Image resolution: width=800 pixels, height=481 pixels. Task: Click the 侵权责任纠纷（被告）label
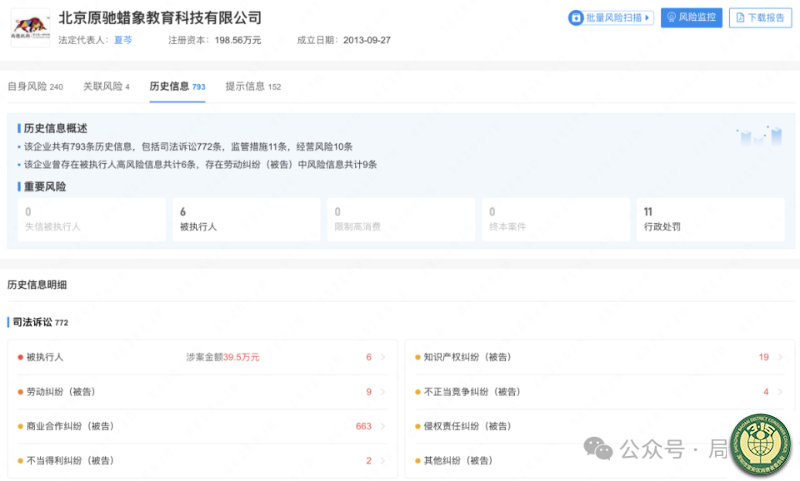tap(467, 426)
